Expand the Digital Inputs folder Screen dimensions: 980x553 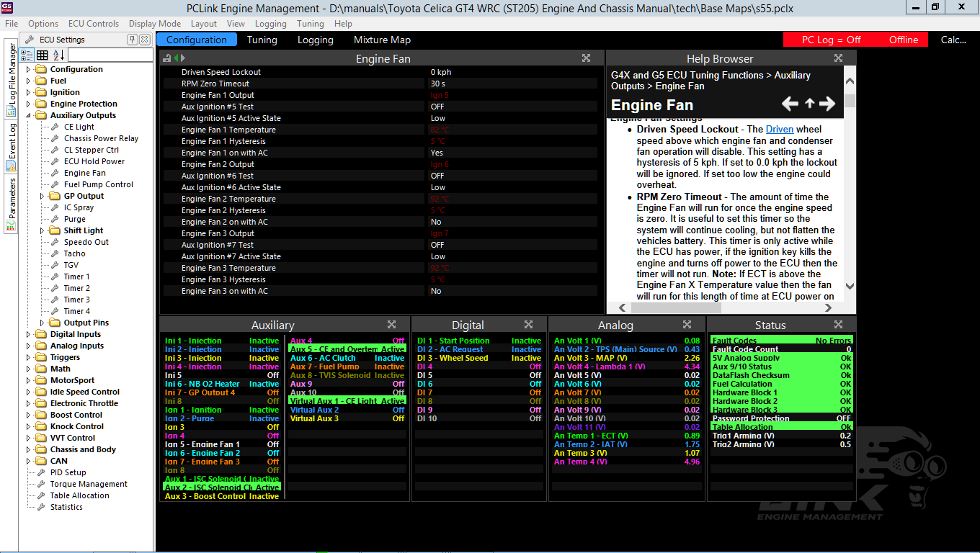click(x=29, y=334)
